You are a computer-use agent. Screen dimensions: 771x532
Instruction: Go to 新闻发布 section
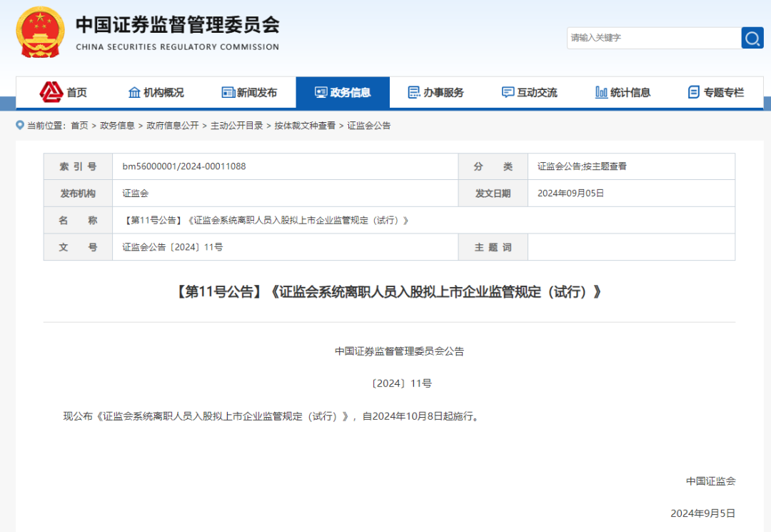point(249,92)
